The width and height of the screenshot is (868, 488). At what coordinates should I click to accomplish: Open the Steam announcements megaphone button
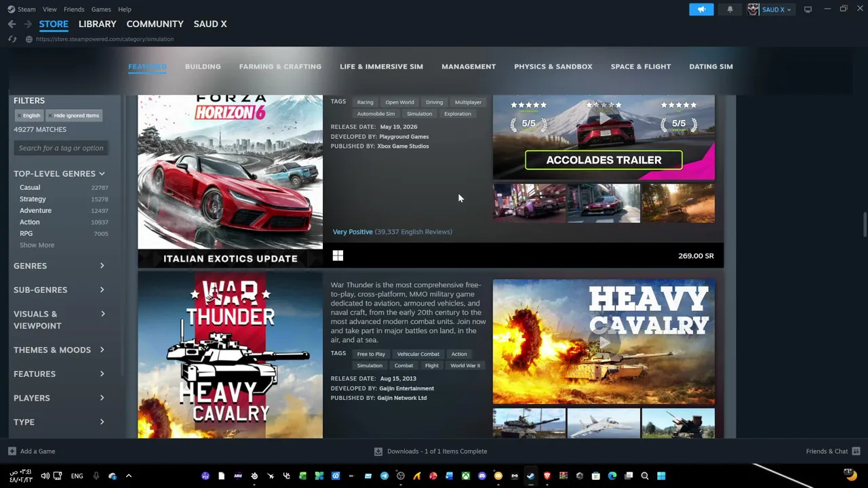pyautogui.click(x=701, y=9)
